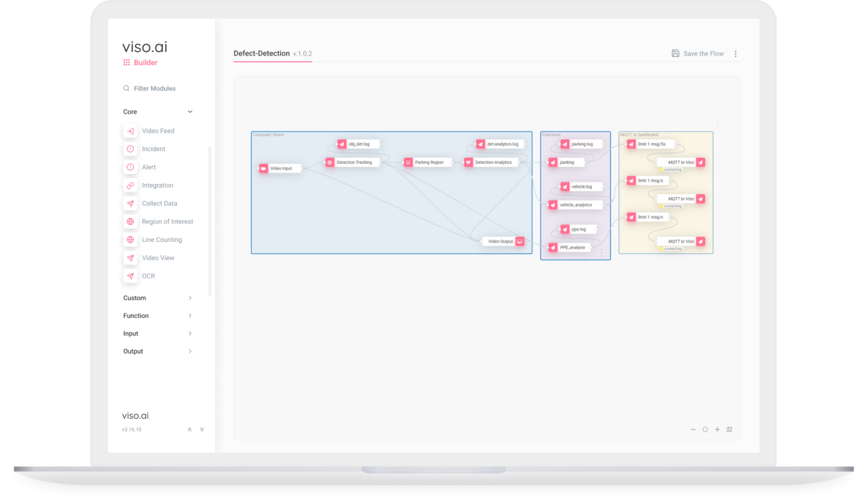Expand the Function modules section
The height and width of the screenshot is (502, 868).
[x=190, y=316]
